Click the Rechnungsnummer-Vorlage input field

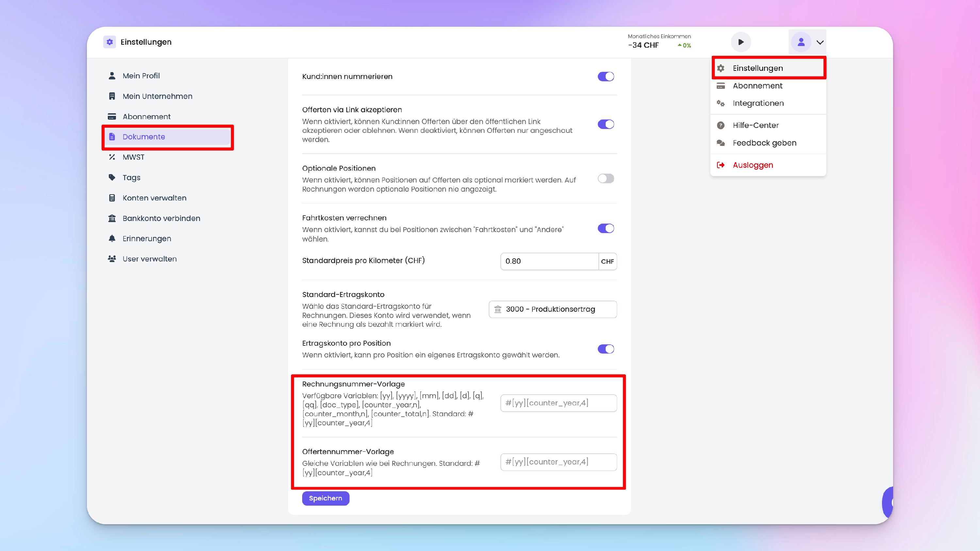coord(558,403)
